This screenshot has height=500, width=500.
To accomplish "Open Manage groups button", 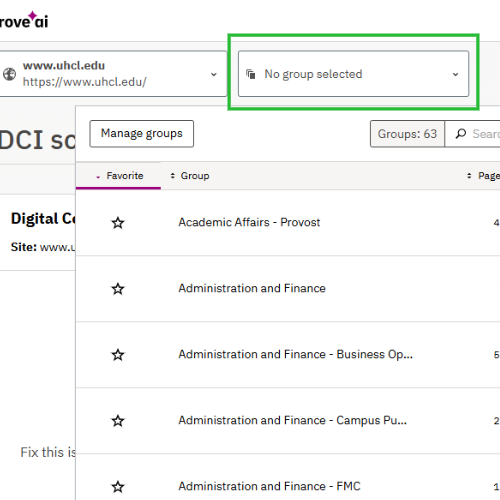I will point(142,134).
